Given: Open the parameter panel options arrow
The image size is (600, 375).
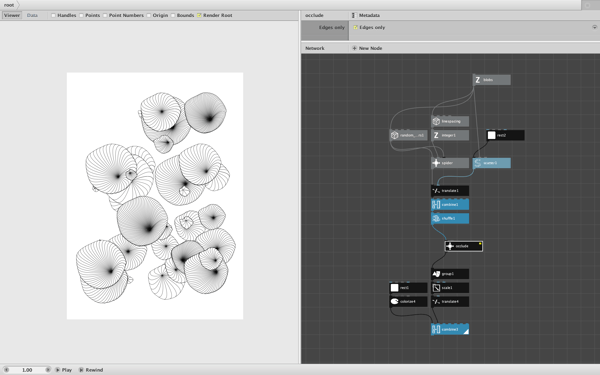Looking at the screenshot, I should tap(594, 27).
